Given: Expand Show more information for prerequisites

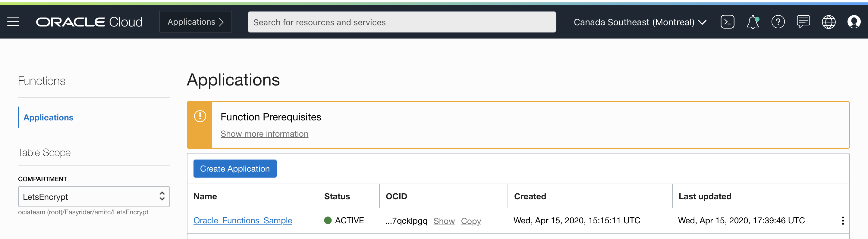Looking at the screenshot, I should coord(264,134).
